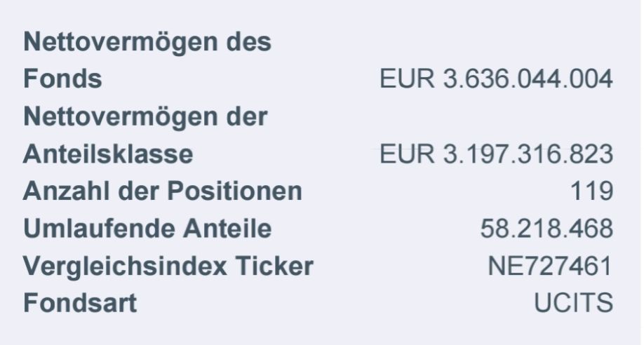Image resolution: width=644 pixels, height=345 pixels.
Task: Click the "Vergleichsindex Ticker" label
Action: coord(168,266)
